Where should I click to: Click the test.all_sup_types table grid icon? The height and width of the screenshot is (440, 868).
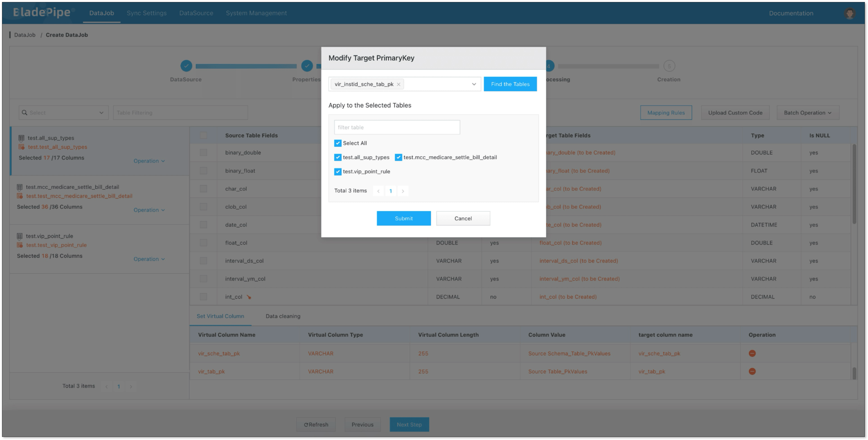(x=21, y=138)
